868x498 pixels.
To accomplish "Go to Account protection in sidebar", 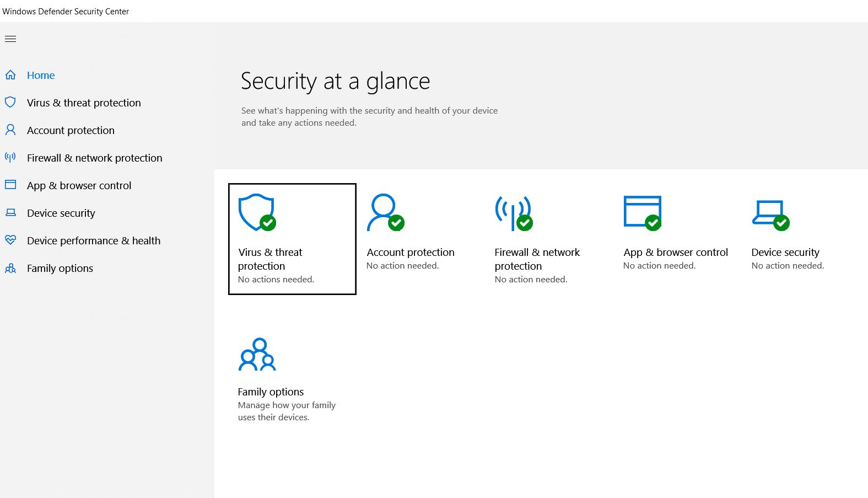I will pos(71,130).
